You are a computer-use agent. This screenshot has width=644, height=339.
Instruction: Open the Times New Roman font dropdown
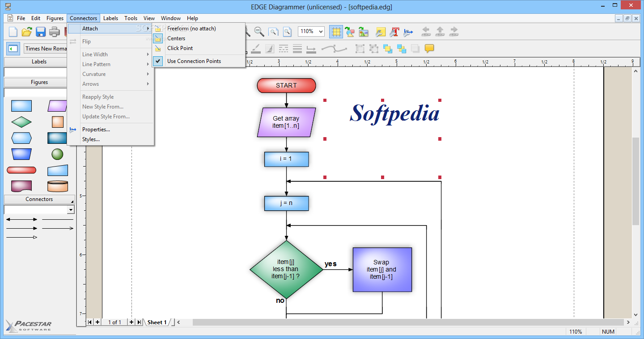click(x=46, y=48)
